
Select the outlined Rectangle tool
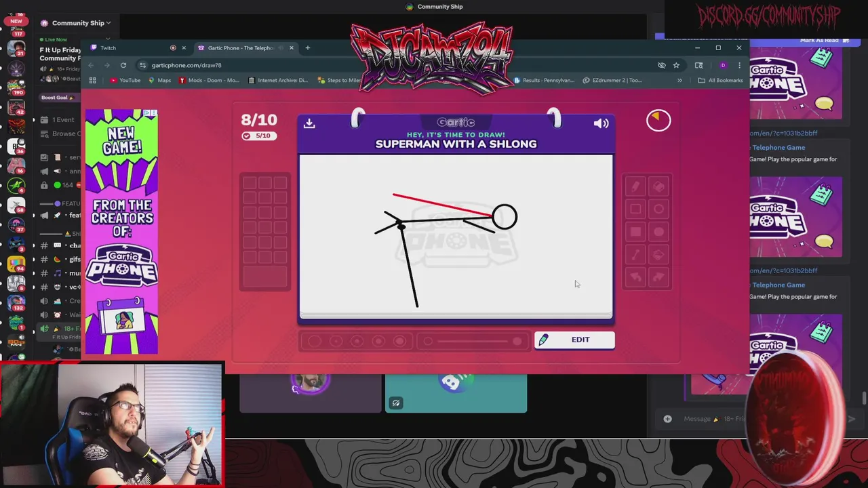pyautogui.click(x=635, y=209)
